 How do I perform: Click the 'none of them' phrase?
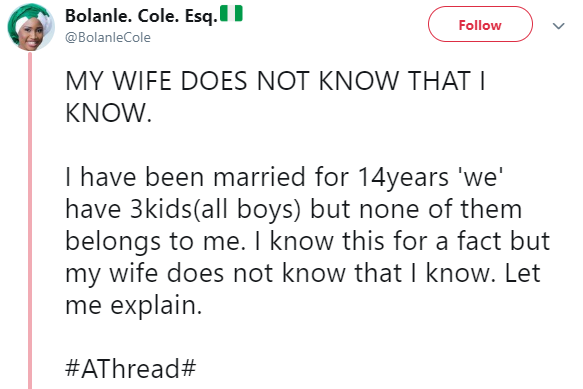coord(440,209)
